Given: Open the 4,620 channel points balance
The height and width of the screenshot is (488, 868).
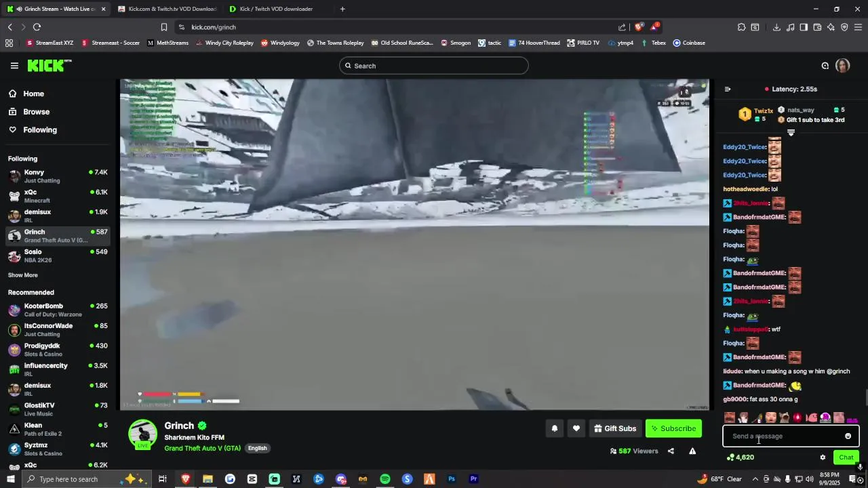Looking at the screenshot, I should (x=740, y=457).
